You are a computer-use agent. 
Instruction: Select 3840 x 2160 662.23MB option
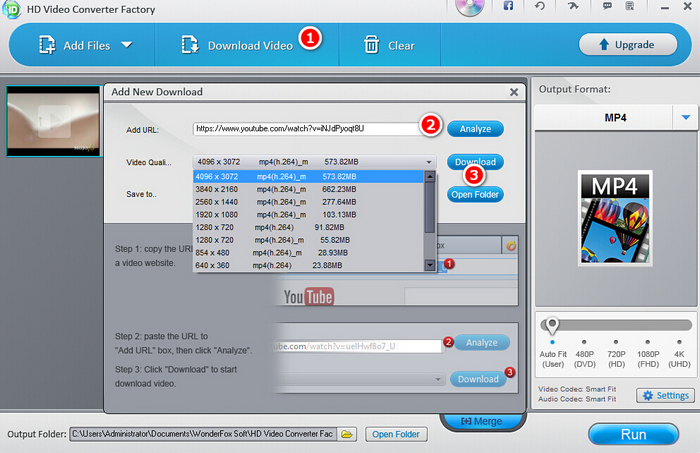[x=308, y=189]
